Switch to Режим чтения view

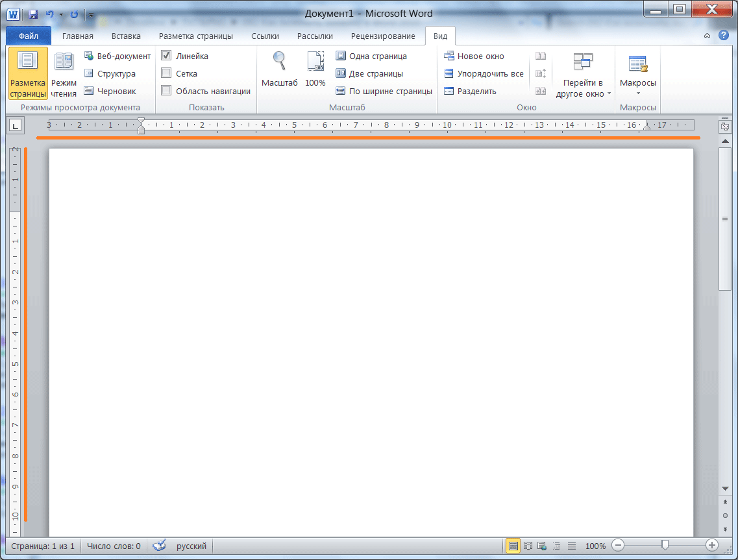pyautogui.click(x=64, y=73)
